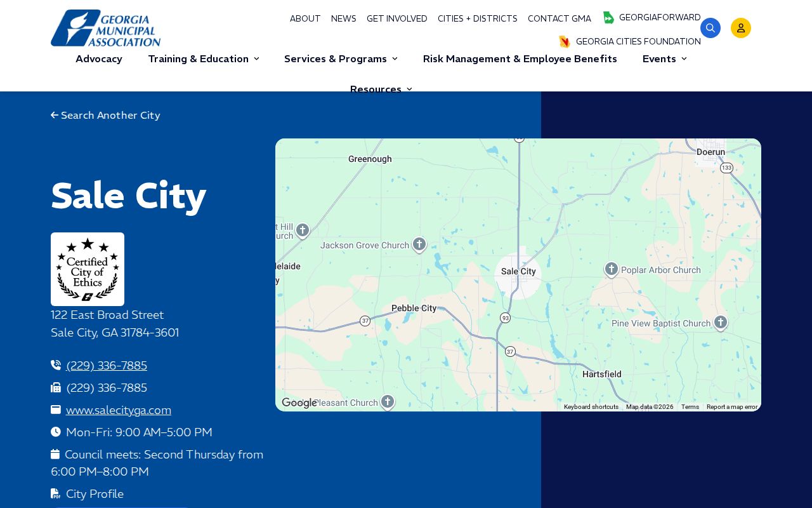The width and height of the screenshot is (812, 508).
Task: Open the About page
Action: click(x=305, y=19)
